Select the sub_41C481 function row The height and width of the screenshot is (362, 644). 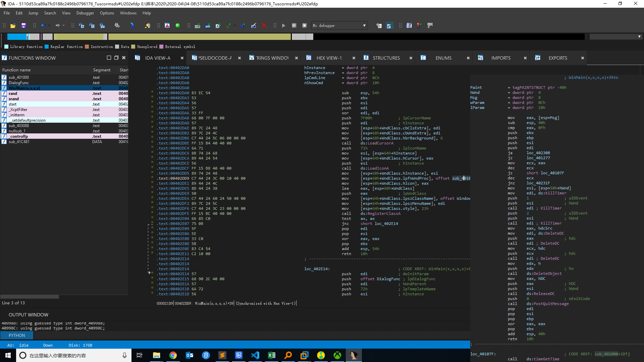click(64, 142)
